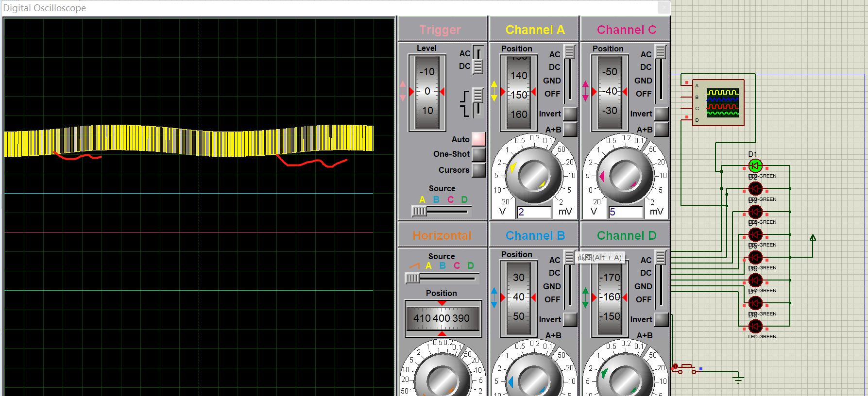The image size is (868, 396).
Task: Toggle the Auto trigger button
Action: 478,139
